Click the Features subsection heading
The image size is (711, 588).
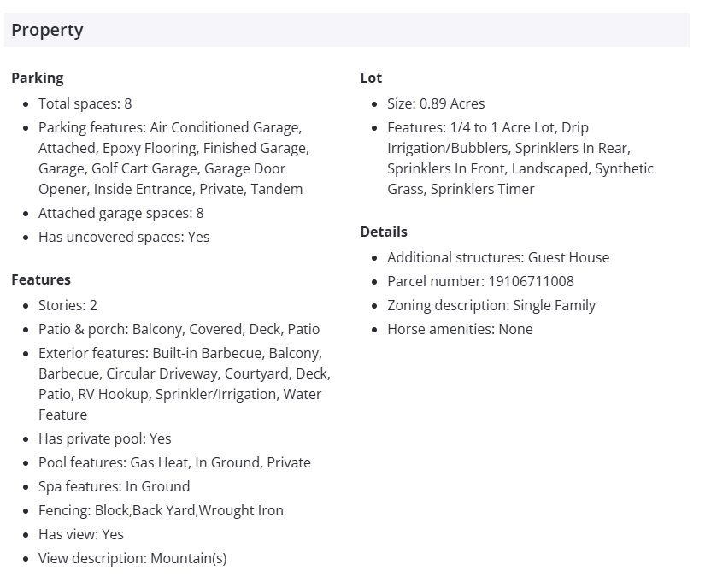[x=41, y=279]
